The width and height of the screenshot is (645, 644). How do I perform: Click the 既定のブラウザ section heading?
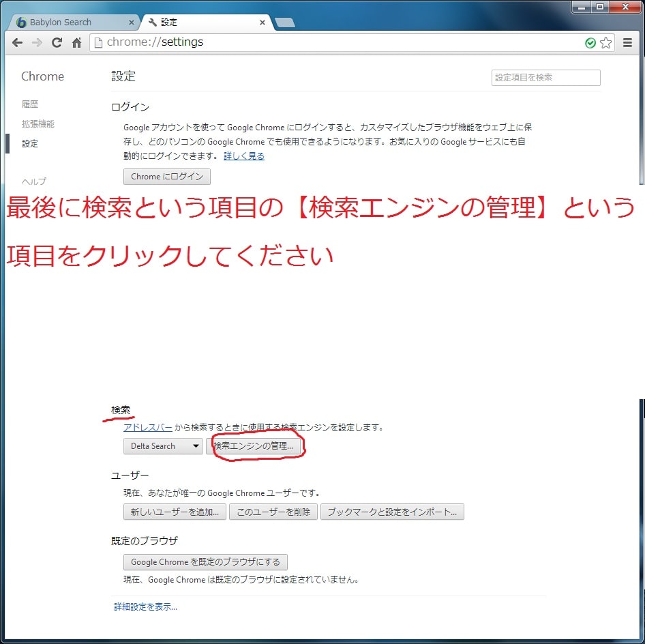coord(145,541)
